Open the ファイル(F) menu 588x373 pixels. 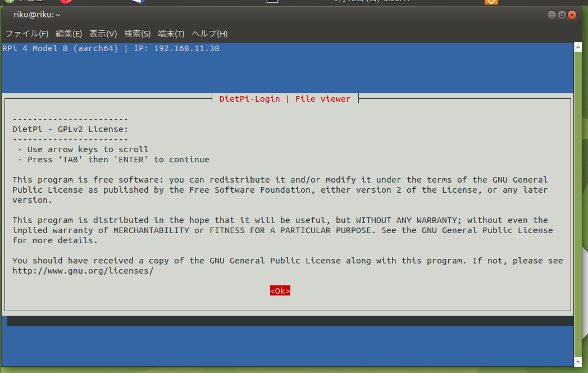click(27, 34)
